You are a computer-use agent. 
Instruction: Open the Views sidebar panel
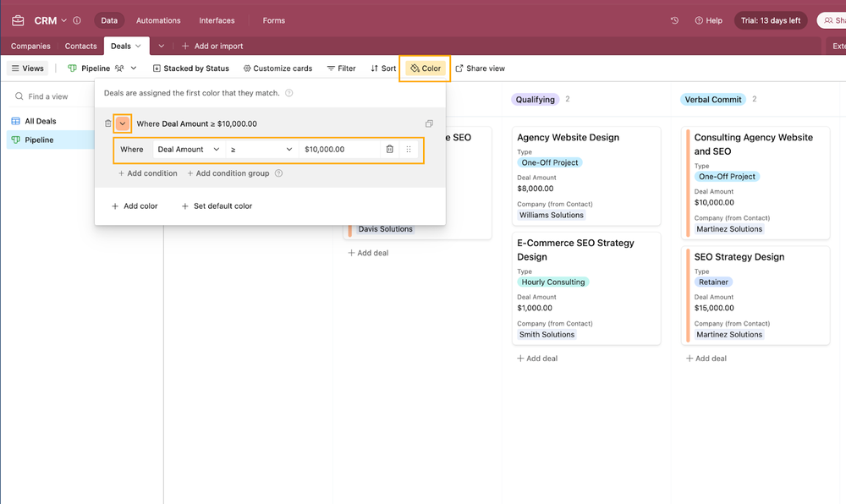27,68
